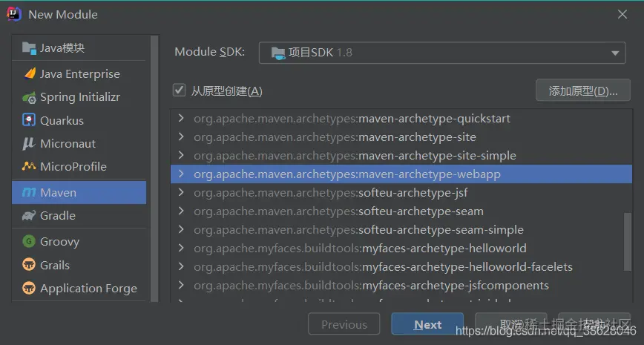Select Quarkus generator
Viewport: 644px width, 345px height.
pos(79,120)
